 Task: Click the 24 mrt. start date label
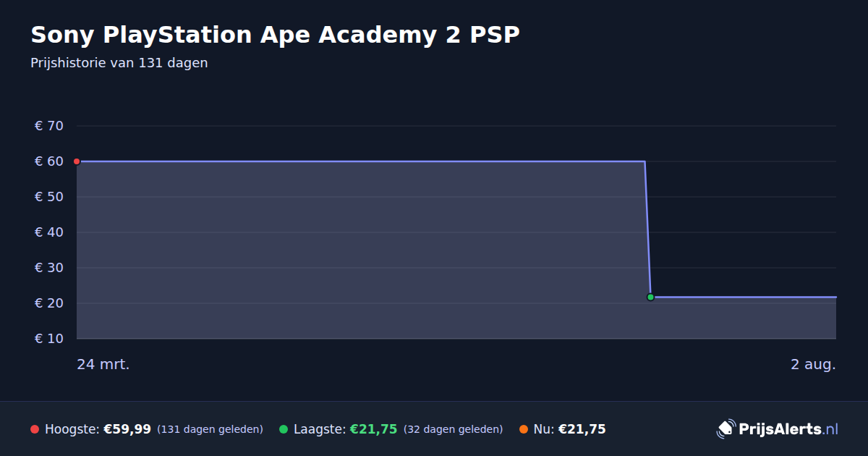[x=103, y=364]
